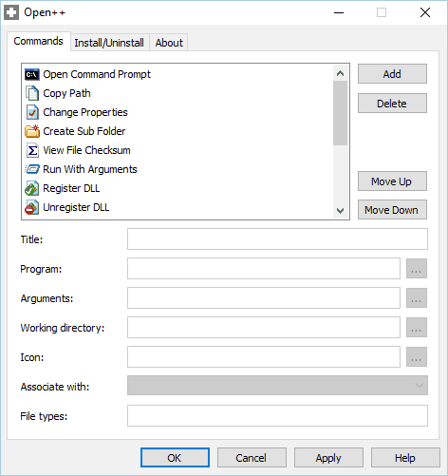The image size is (448, 476).
Task: Click the Copy Path document icon
Action: tap(32, 93)
